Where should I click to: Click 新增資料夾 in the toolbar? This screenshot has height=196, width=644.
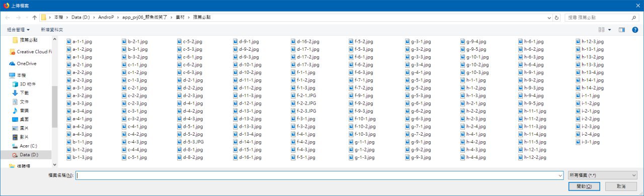(x=52, y=30)
